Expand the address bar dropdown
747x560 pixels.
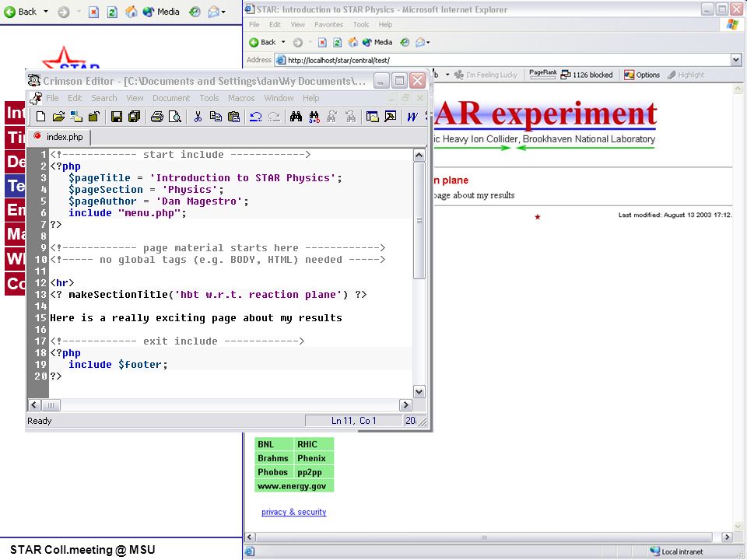click(x=736, y=60)
